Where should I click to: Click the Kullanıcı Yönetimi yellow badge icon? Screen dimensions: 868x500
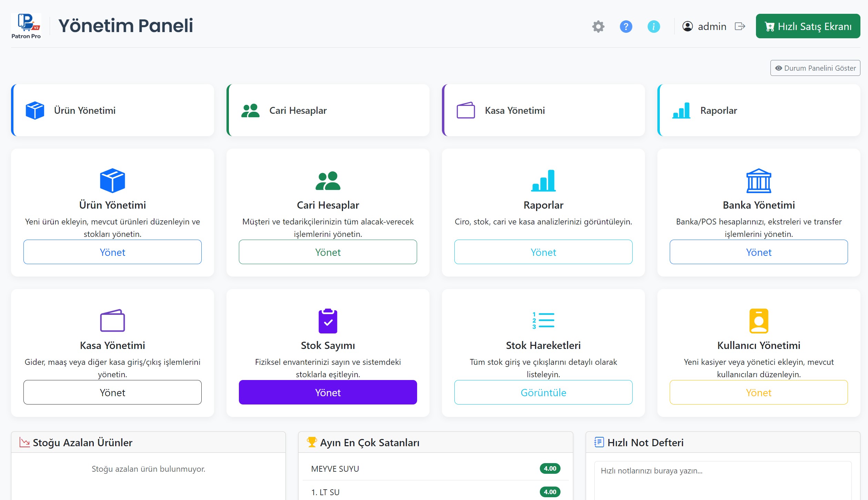point(758,321)
